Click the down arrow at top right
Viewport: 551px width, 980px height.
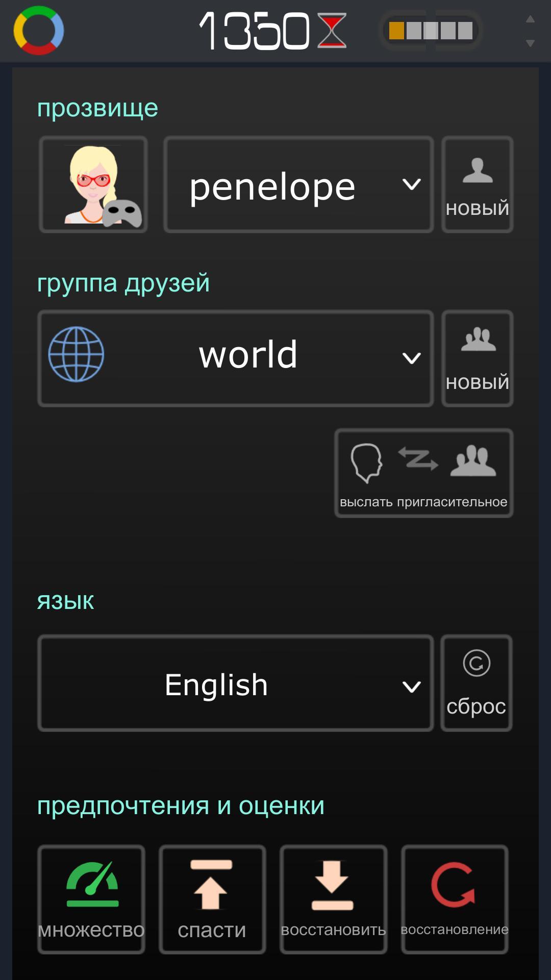click(530, 43)
